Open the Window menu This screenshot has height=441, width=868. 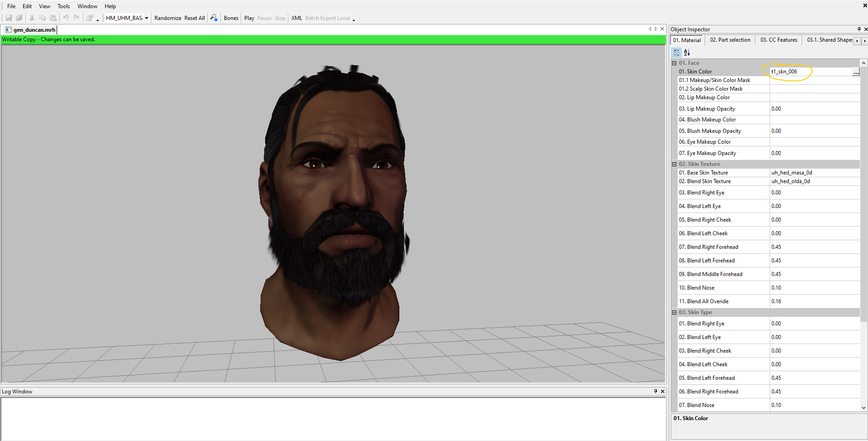(x=87, y=6)
